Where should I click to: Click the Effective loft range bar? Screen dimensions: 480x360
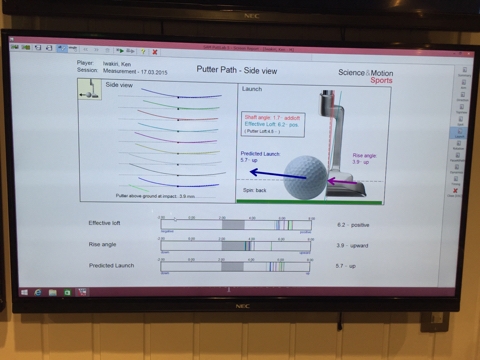(236, 225)
